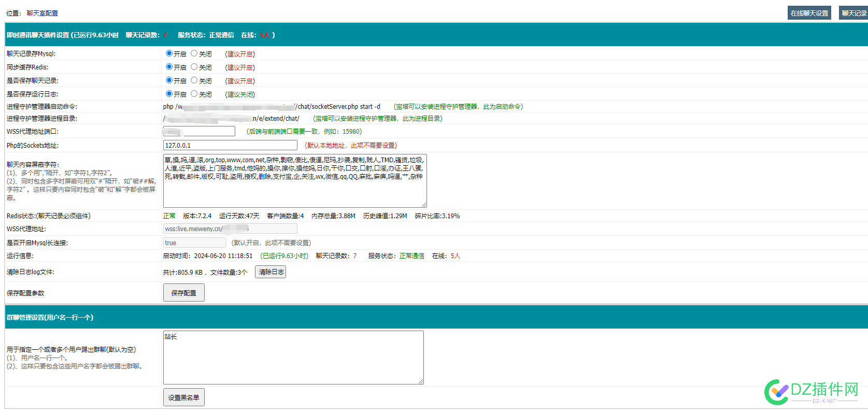
Task: Click the 共计:805.9 KB log size text
Action: coord(183,272)
